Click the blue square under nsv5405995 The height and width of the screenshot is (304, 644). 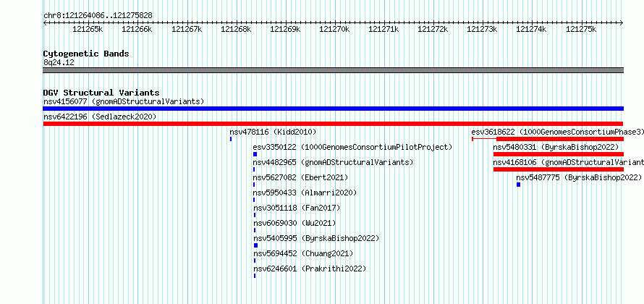point(255,245)
